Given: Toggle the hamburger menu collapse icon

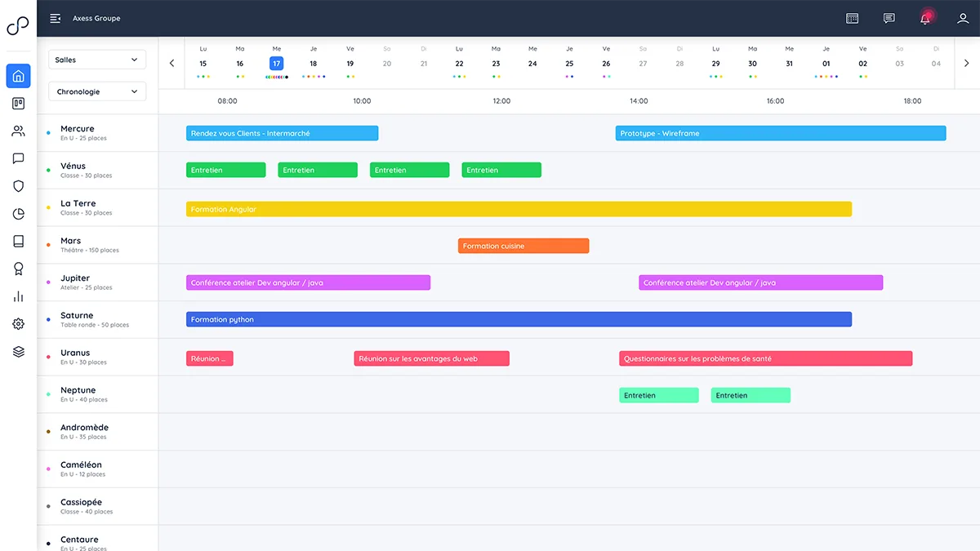Looking at the screenshot, I should (56, 18).
